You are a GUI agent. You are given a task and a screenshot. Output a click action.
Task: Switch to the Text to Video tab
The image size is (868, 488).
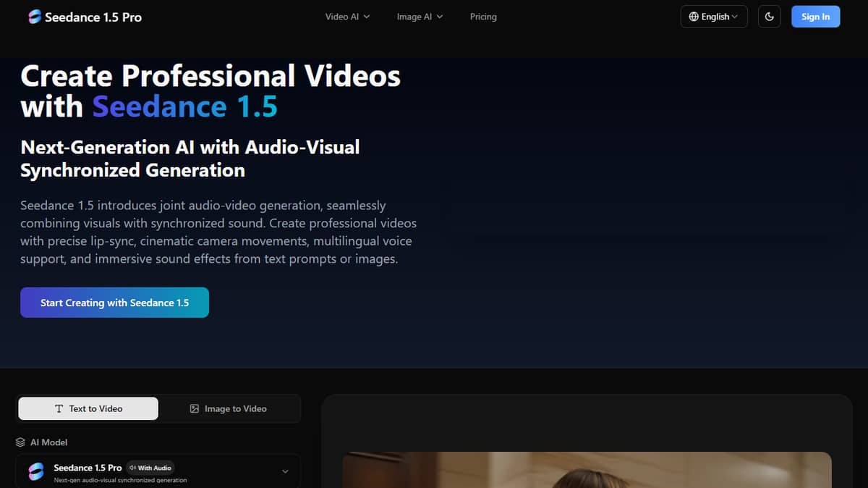(88, 408)
